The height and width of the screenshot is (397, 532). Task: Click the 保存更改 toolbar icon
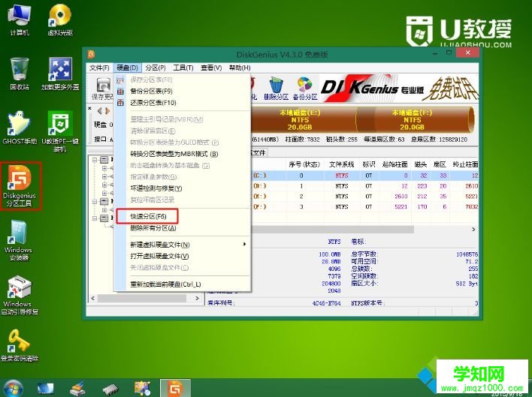click(103, 89)
